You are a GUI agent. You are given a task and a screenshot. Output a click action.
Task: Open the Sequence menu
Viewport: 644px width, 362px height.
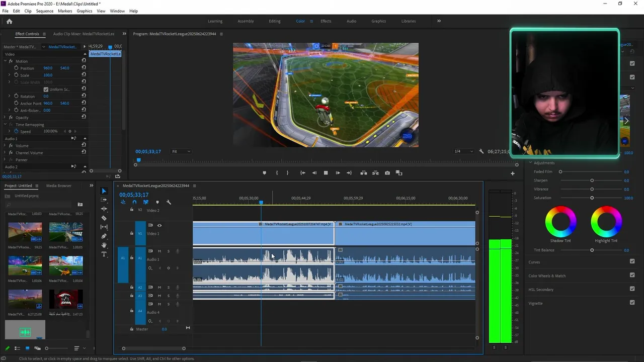click(44, 11)
